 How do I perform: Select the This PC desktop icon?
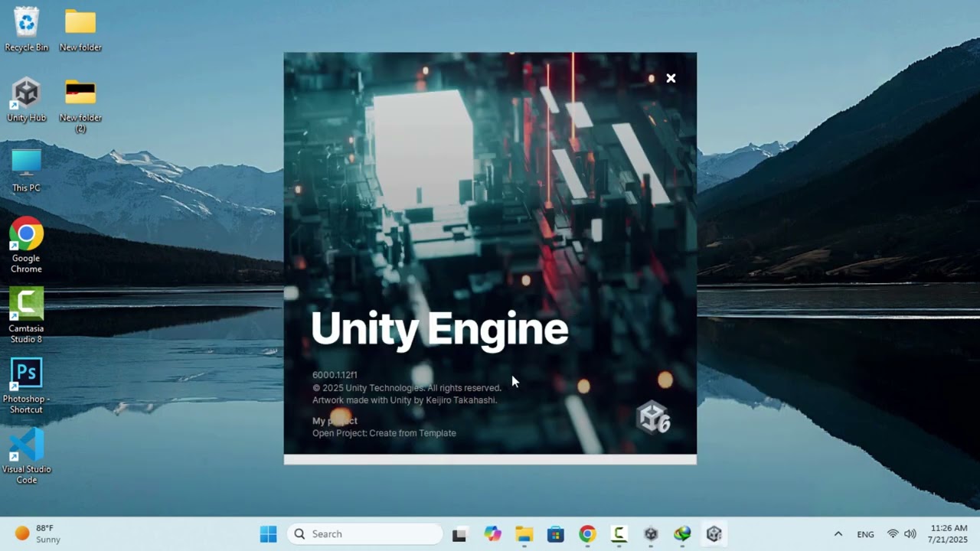pos(26,170)
